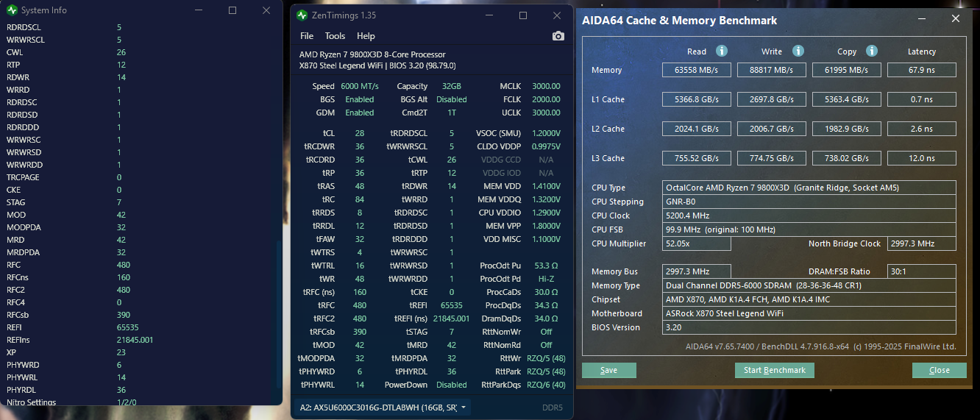
Task: Click the RFCsb row in System Info
Action: pyautogui.click(x=140, y=315)
